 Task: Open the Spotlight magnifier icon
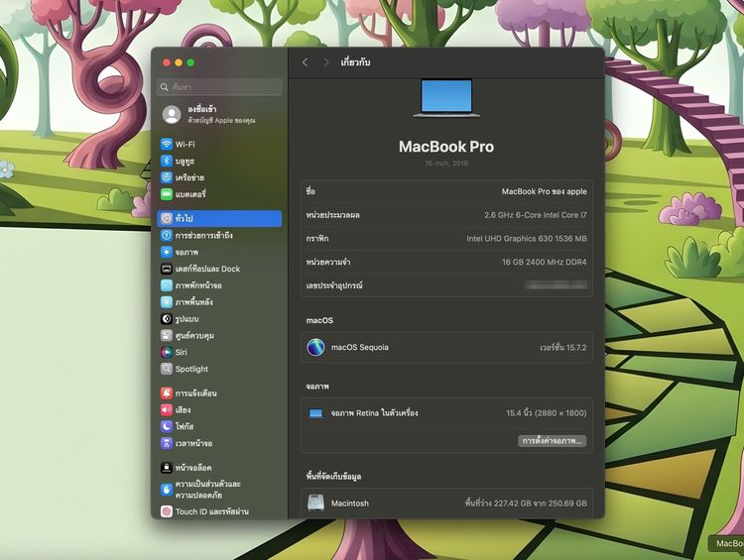(167, 369)
